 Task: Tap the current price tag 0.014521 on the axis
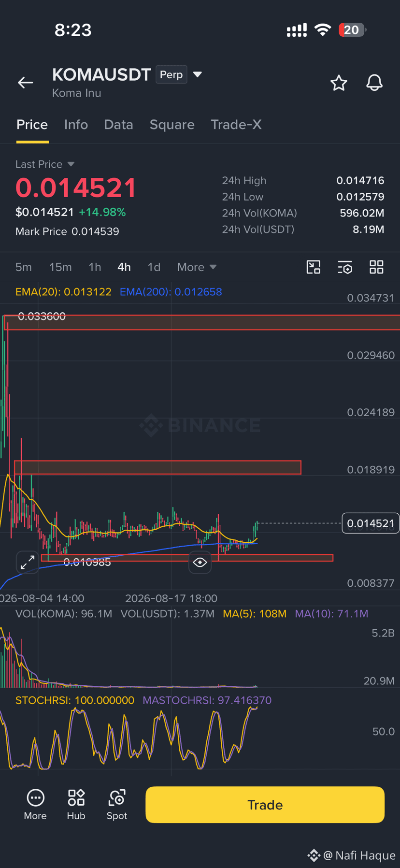point(371,523)
